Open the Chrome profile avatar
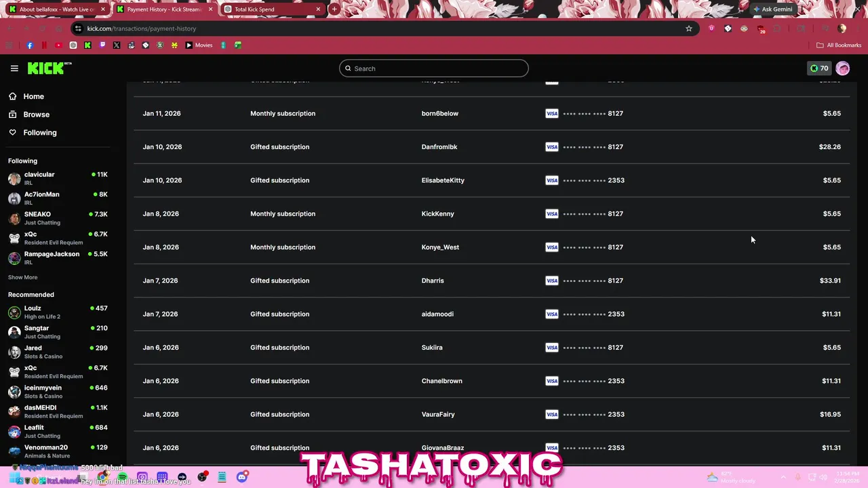 (842, 28)
